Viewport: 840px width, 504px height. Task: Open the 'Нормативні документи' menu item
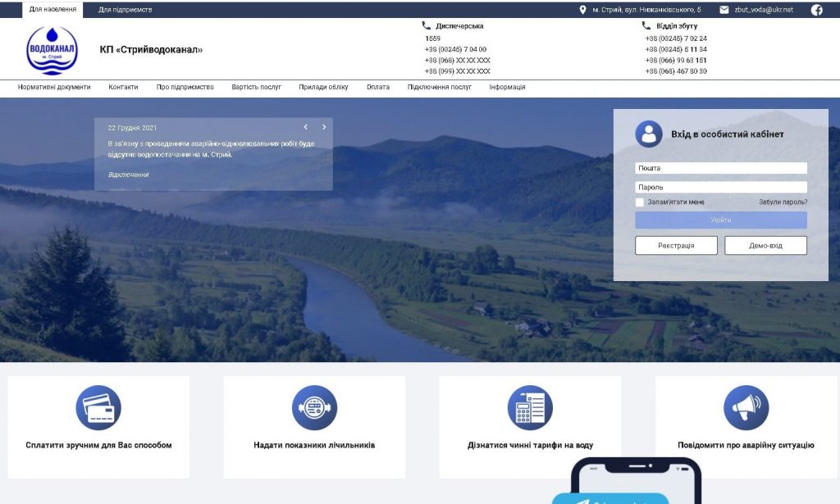pos(54,87)
